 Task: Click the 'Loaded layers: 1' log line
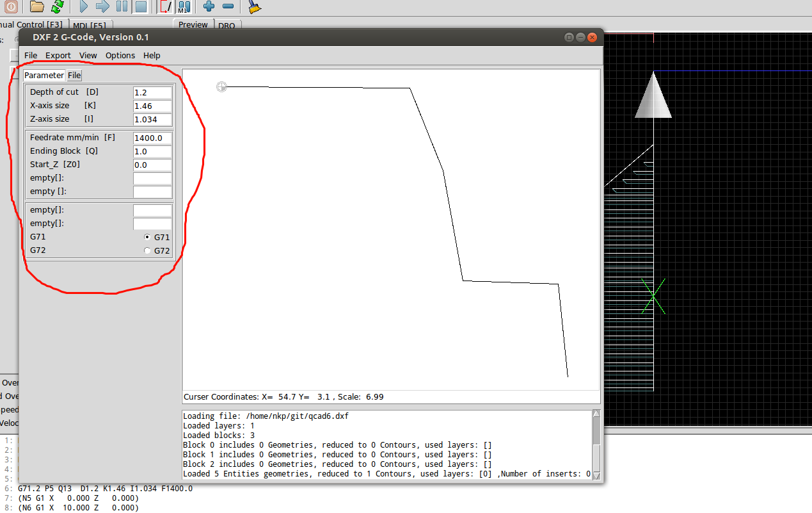(x=219, y=426)
